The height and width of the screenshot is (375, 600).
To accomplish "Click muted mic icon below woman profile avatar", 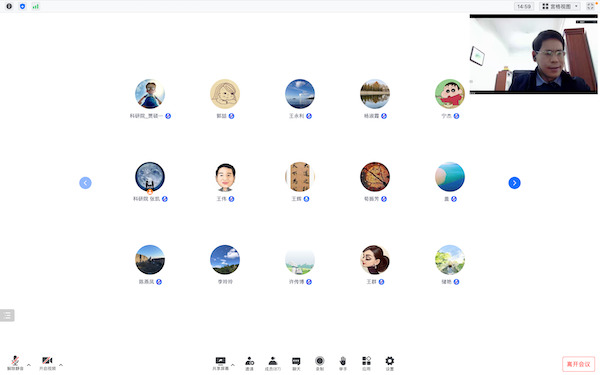I will tap(382, 282).
